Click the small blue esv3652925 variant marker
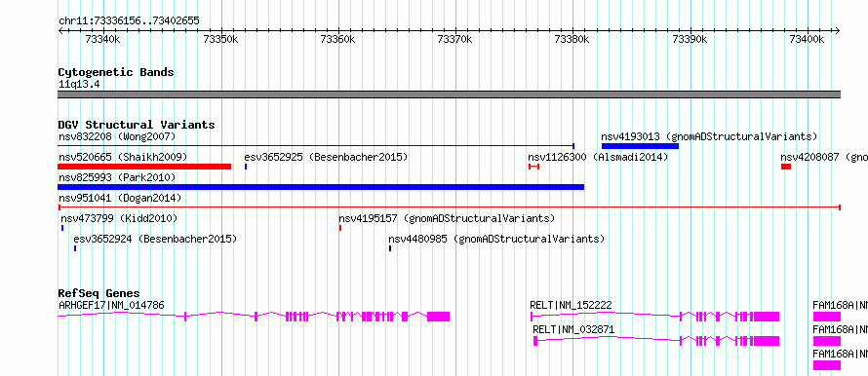 pos(246,167)
